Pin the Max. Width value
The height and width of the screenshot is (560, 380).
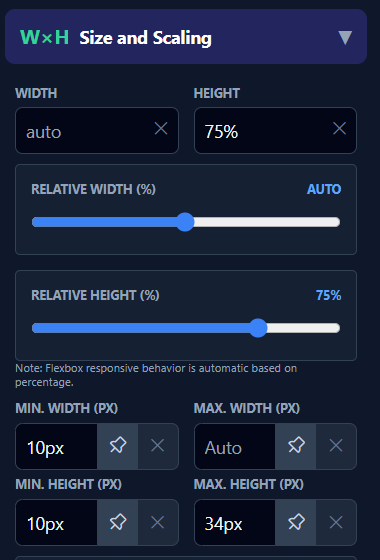pyautogui.click(x=296, y=446)
